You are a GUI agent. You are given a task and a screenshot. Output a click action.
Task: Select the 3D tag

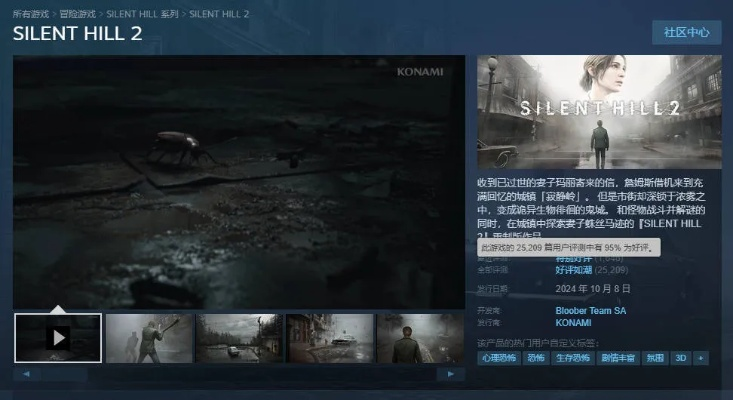[x=680, y=358]
